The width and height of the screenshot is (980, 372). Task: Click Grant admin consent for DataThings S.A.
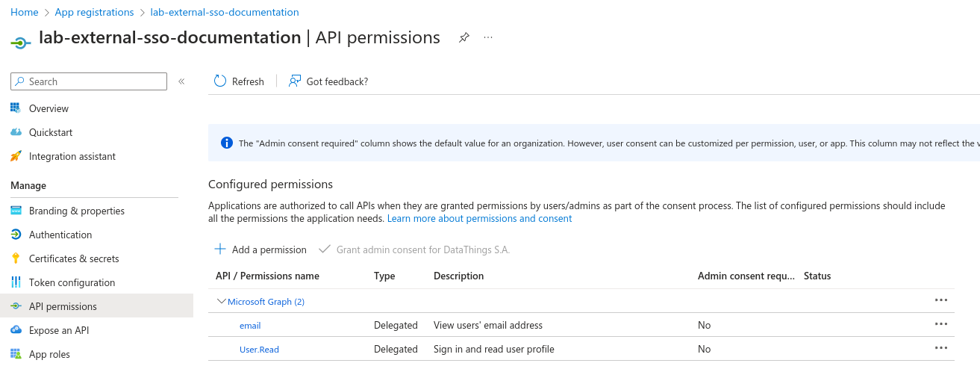pos(414,249)
